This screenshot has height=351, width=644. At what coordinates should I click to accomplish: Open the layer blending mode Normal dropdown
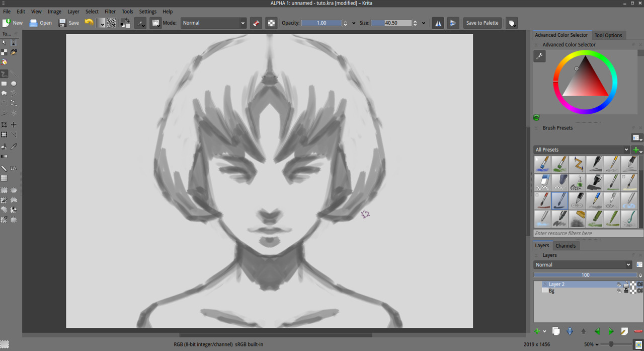[582, 265]
